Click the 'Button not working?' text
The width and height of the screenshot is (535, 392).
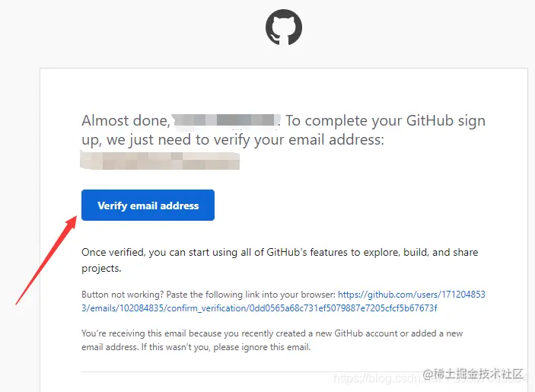coord(123,295)
